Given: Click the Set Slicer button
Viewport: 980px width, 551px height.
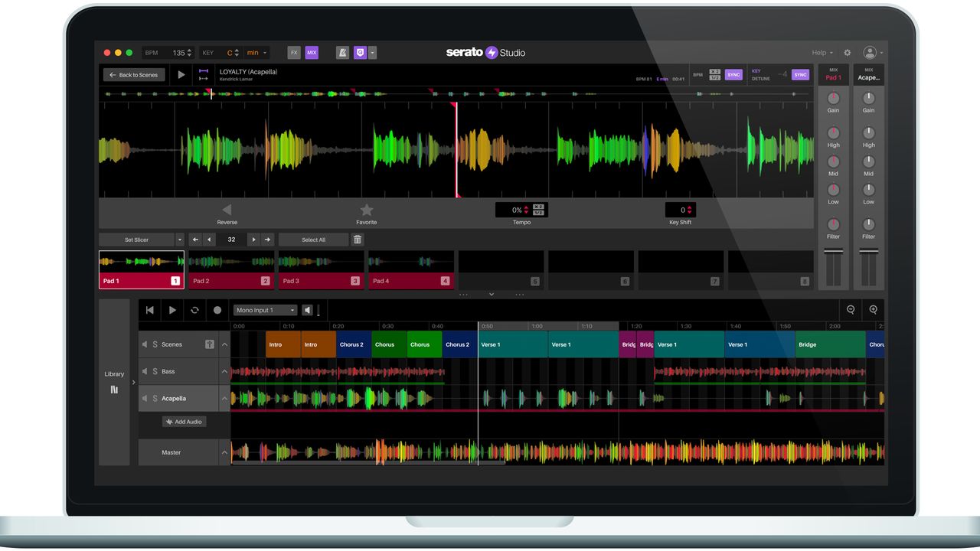Looking at the screenshot, I should pos(137,240).
